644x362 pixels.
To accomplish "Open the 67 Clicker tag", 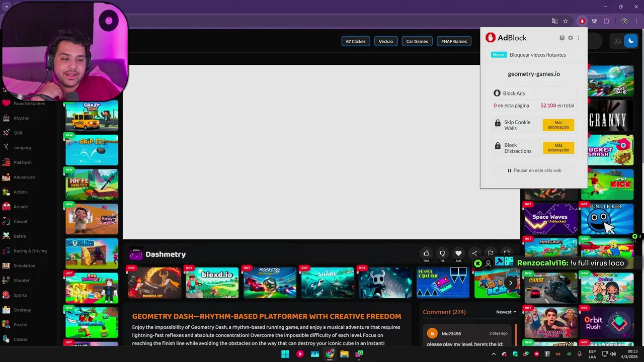I will click(x=356, y=41).
